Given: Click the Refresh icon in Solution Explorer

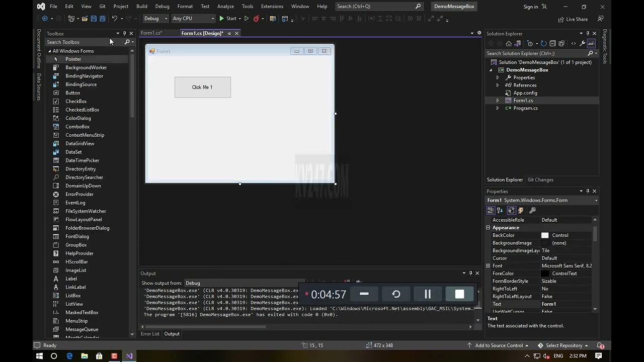Looking at the screenshot, I should point(543,44).
